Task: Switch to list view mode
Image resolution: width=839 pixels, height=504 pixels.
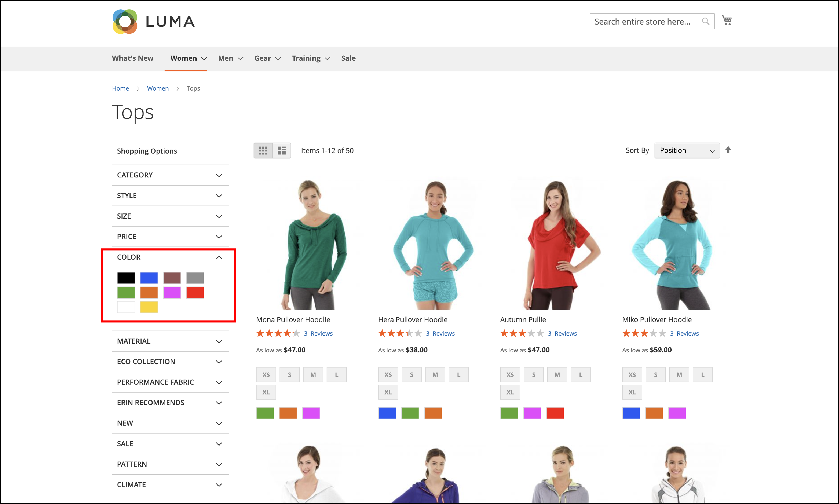Action: pos(281,151)
